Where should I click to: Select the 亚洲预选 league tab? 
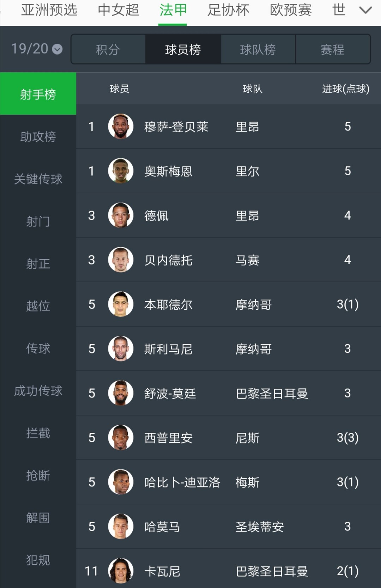pyautogui.click(x=48, y=10)
